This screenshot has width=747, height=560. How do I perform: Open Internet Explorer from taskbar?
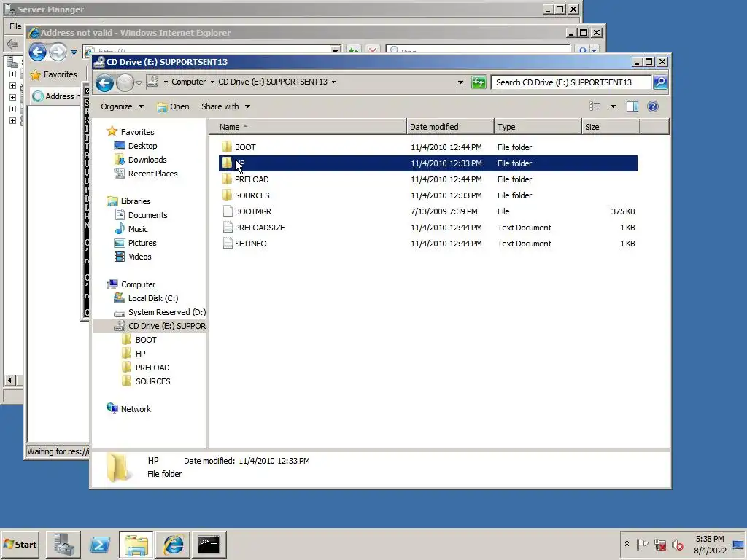click(173, 544)
